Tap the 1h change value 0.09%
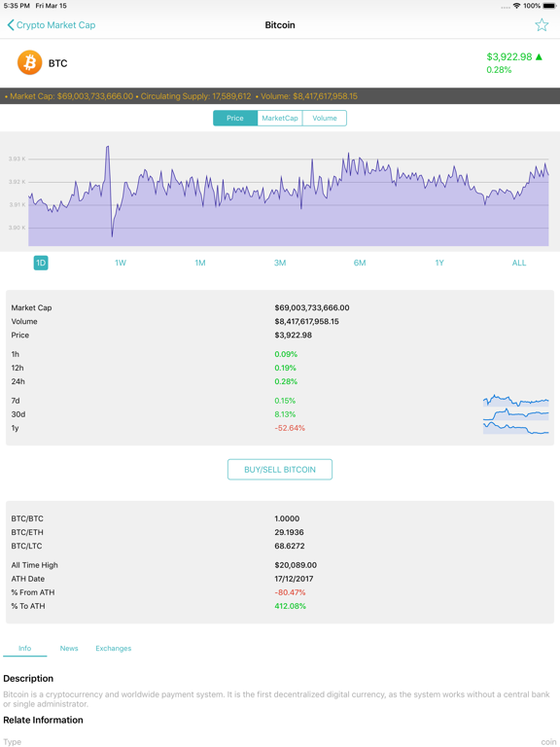This screenshot has height=747, width=560. click(286, 354)
